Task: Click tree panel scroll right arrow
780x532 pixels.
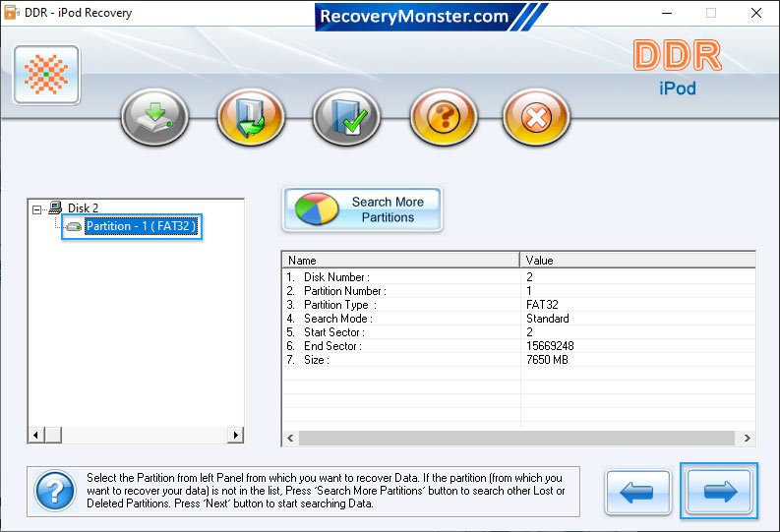Action: pyautogui.click(x=236, y=435)
